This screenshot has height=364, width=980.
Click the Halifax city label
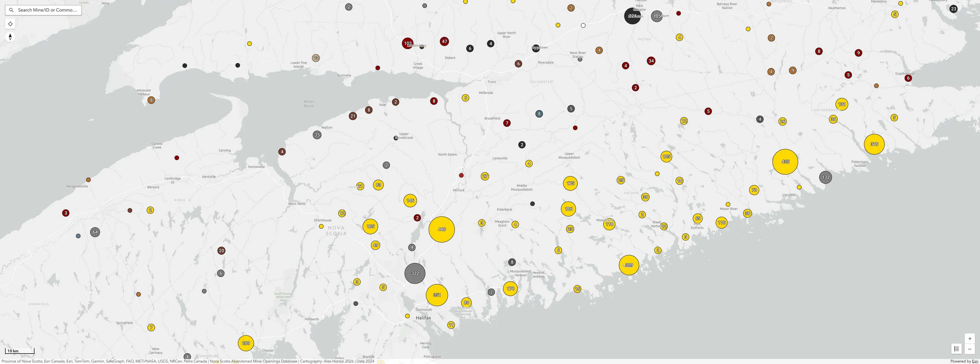[423, 318]
